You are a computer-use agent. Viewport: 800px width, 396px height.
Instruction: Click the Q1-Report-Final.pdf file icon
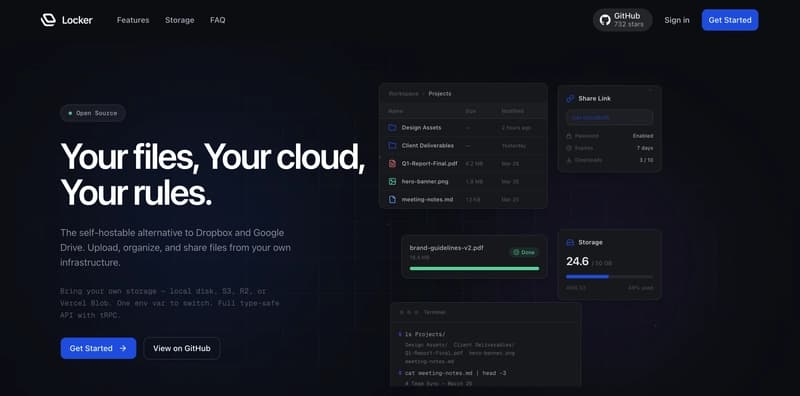[392, 163]
